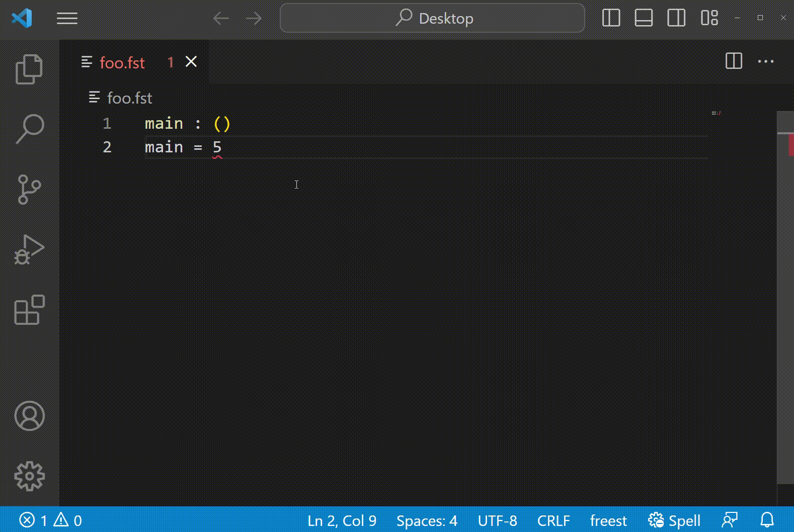Open the editor More Actions ellipsis menu

point(766,61)
